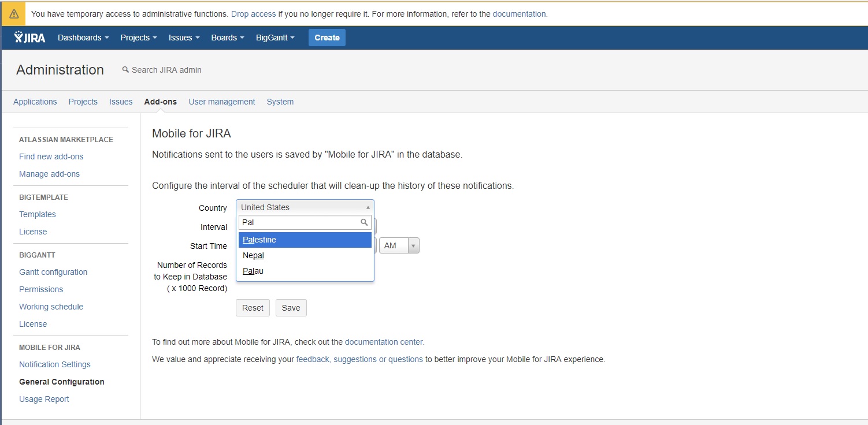This screenshot has height=425, width=868.
Task: Open the AM/PM dropdown selector
Action: pyautogui.click(x=399, y=245)
